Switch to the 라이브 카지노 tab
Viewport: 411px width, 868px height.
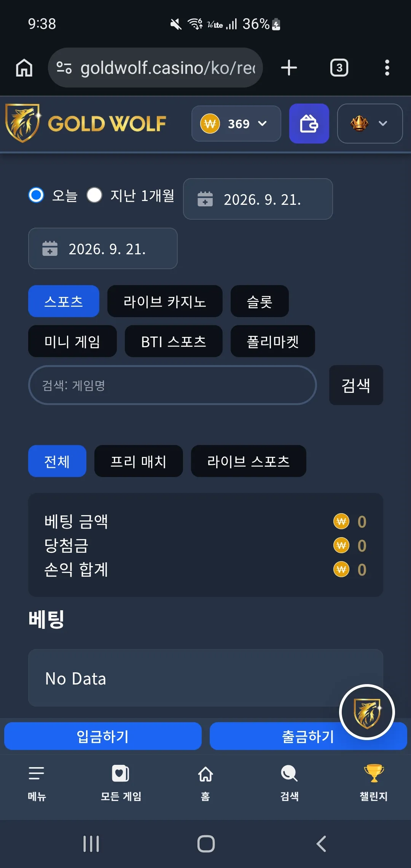click(x=165, y=301)
